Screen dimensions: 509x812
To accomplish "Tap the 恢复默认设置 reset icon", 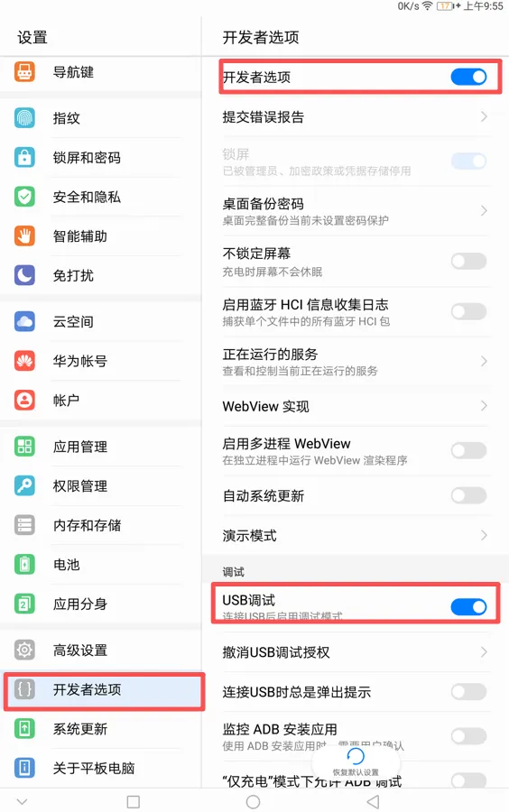I will tap(356, 756).
